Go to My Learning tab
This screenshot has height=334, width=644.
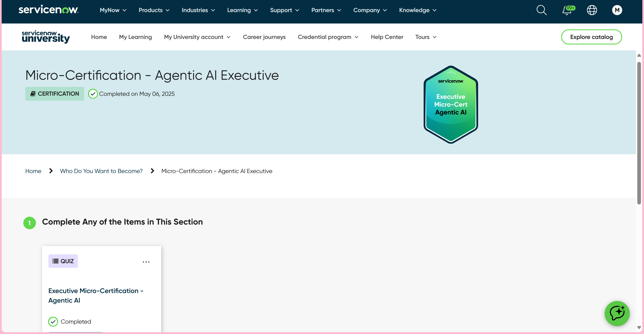(x=135, y=37)
